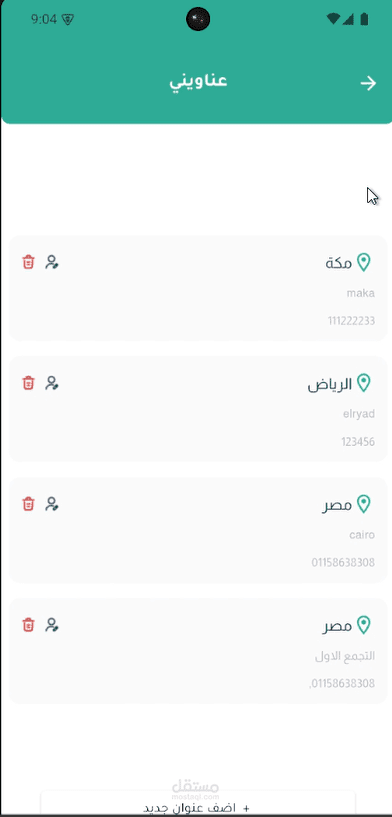The width and height of the screenshot is (392, 817).
Task: Delete the الرياض address
Action: (28, 383)
